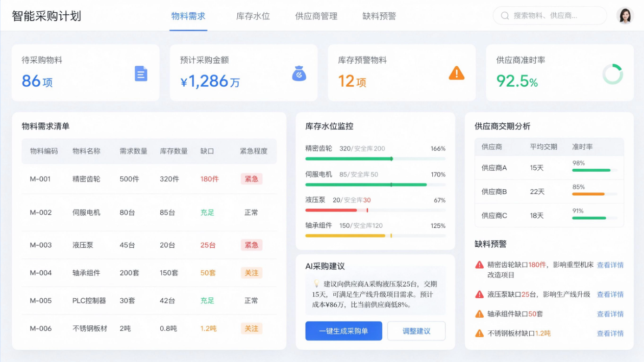
Task: Click the 正常 status in M-002 row
Action: 252,213
